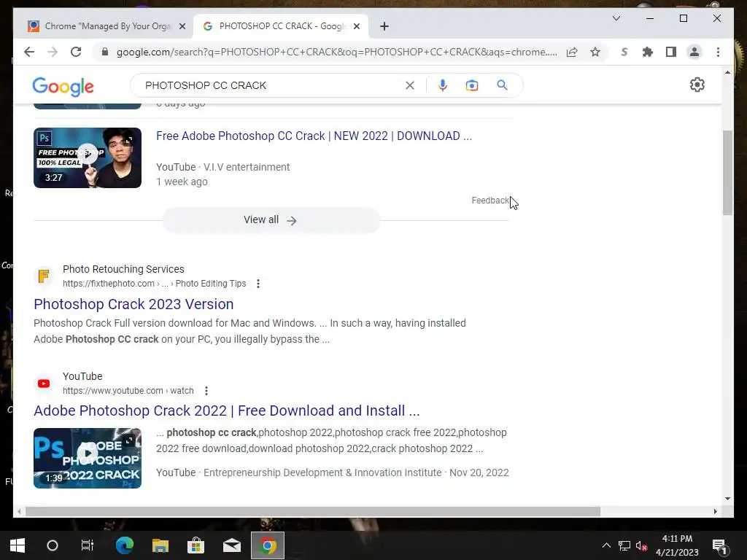Open Windows notification center
Viewport: 747px width, 560px height.
pyautogui.click(x=719, y=547)
